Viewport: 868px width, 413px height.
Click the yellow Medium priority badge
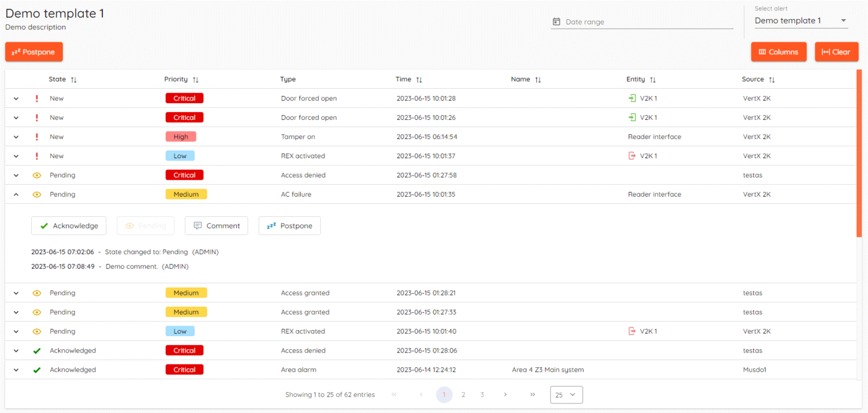186,194
